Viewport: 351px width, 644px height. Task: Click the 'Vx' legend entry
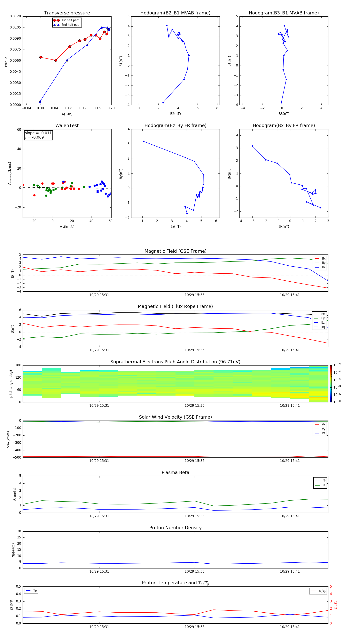(x=320, y=424)
